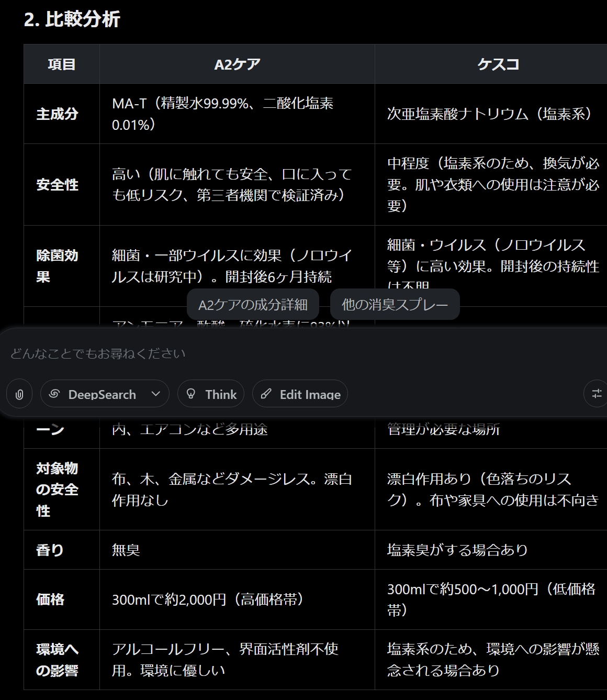Click the cell 'MA-T（精製水99.99%、二酸化塩素0.01%）'
This screenshot has width=607, height=700.
(237, 114)
